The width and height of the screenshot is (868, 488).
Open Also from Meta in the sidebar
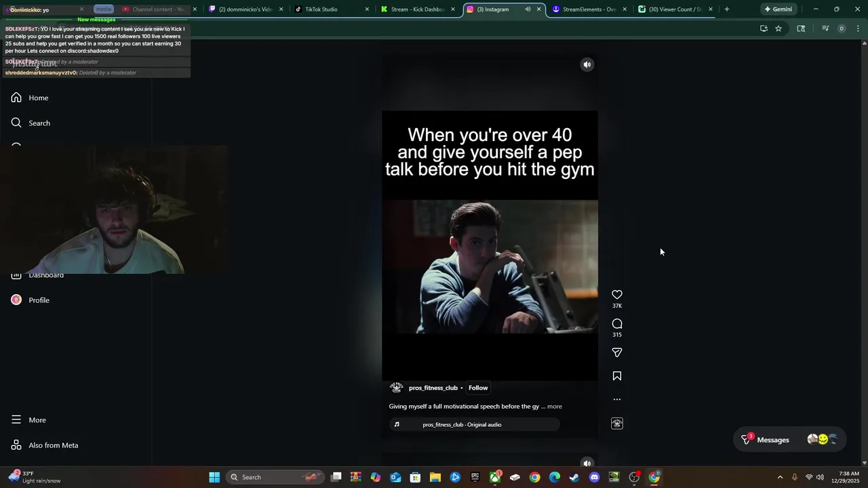[x=45, y=445]
